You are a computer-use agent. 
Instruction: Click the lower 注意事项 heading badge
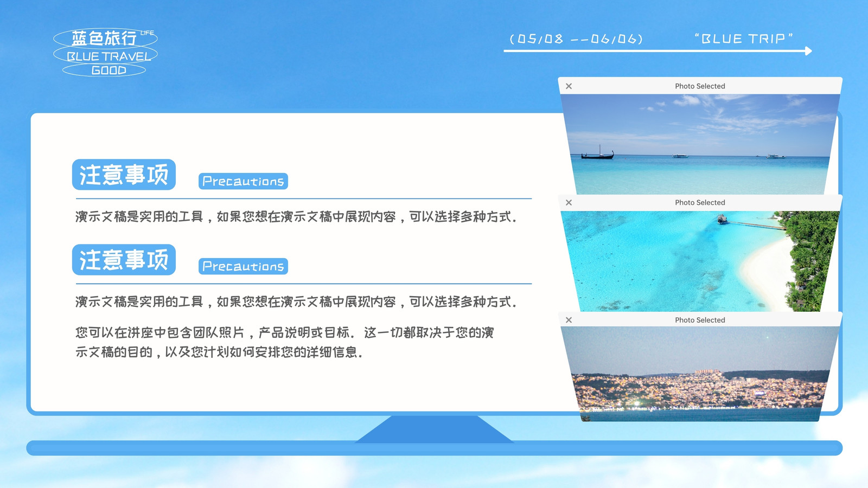click(124, 260)
